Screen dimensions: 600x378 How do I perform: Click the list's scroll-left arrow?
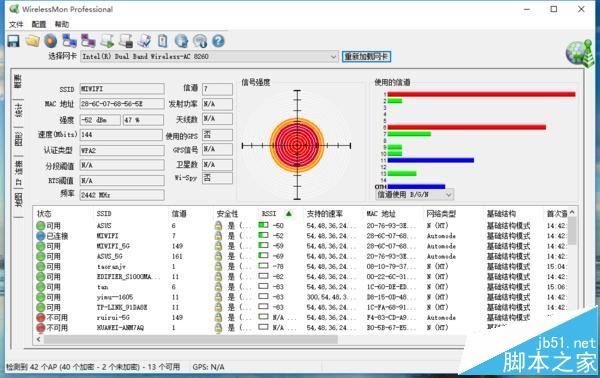(x=39, y=339)
